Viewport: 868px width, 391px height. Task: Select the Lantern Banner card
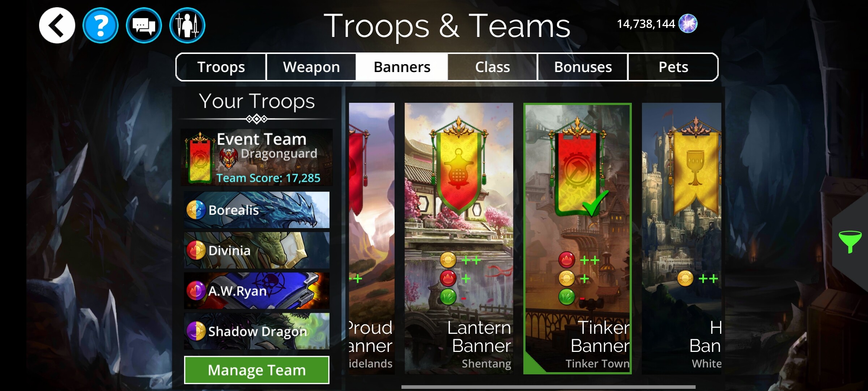[459, 238]
